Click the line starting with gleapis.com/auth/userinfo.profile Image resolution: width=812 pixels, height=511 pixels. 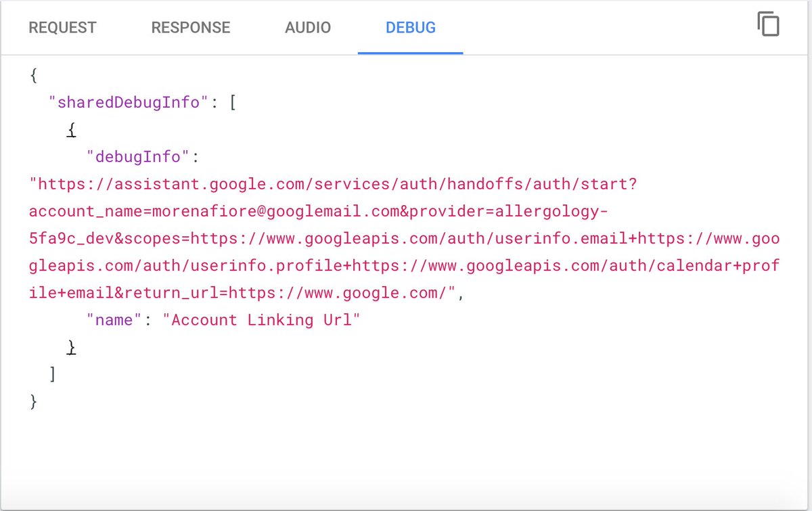pyautogui.click(x=405, y=265)
